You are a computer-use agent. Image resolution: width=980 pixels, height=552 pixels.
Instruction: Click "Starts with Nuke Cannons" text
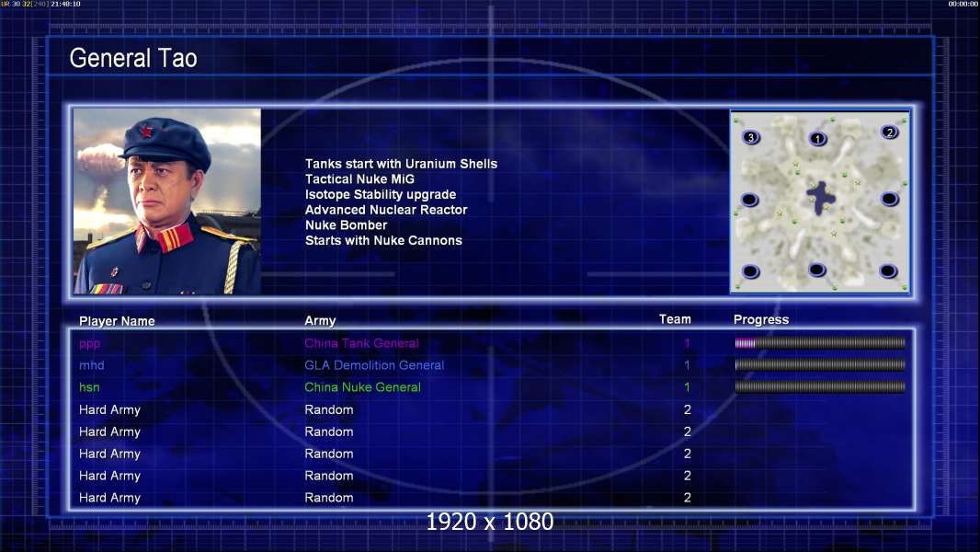click(x=383, y=240)
